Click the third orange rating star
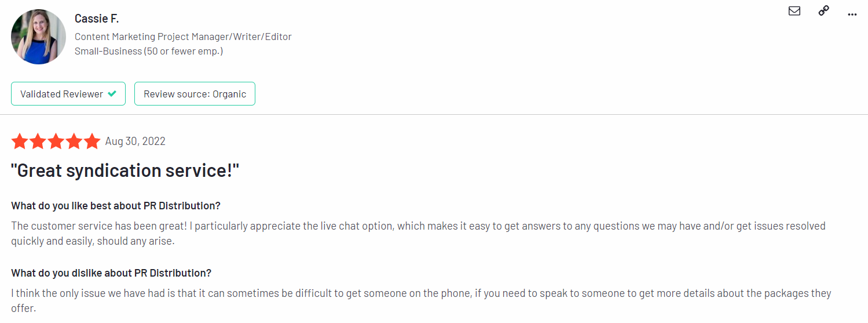This screenshot has height=323, width=868. point(56,141)
